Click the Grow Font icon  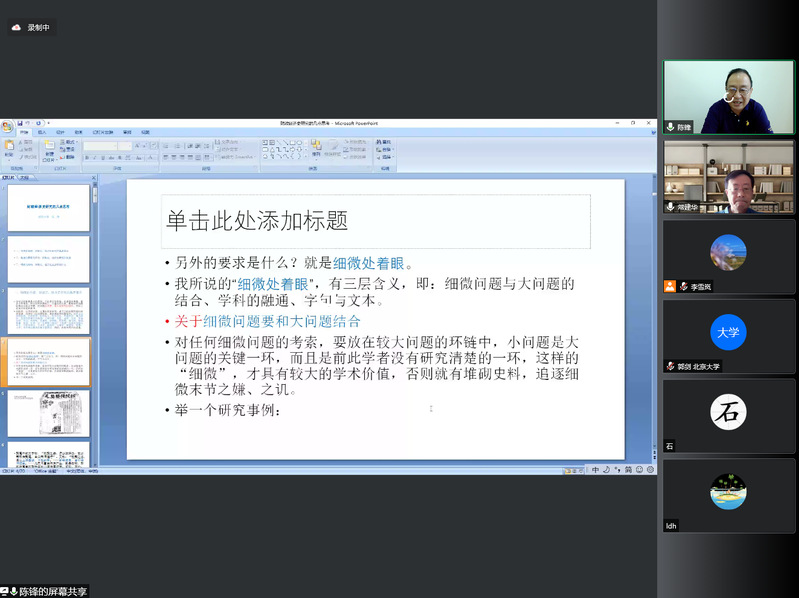(137, 146)
